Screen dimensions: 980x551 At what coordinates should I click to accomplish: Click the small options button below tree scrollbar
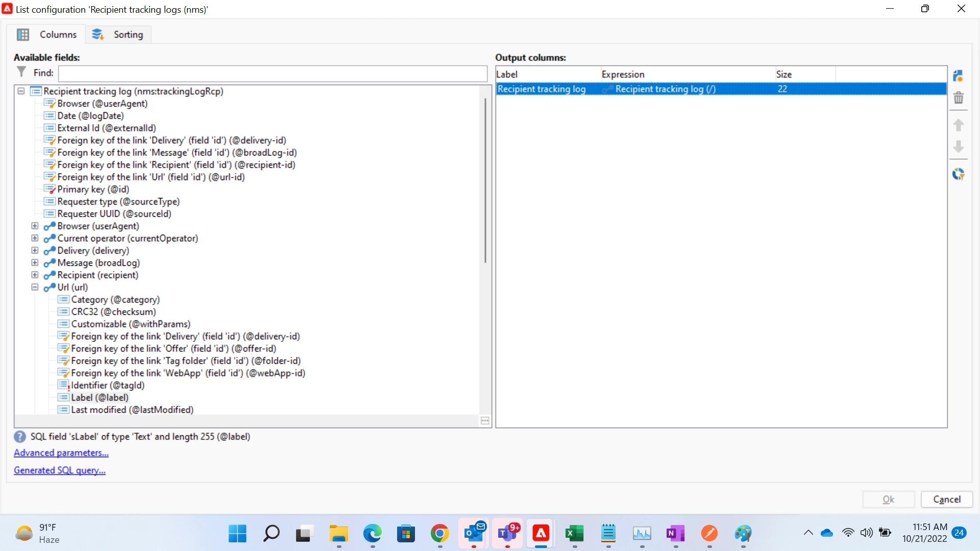pos(485,421)
